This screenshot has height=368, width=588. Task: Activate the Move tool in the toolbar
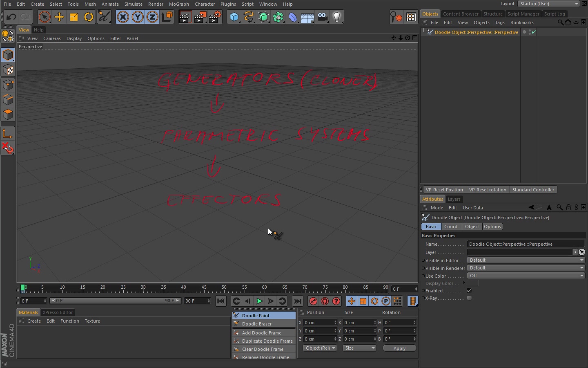(x=59, y=17)
